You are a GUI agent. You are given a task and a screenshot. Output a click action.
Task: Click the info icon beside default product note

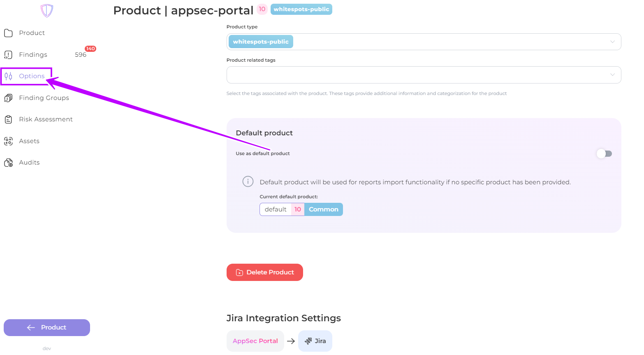tap(248, 181)
